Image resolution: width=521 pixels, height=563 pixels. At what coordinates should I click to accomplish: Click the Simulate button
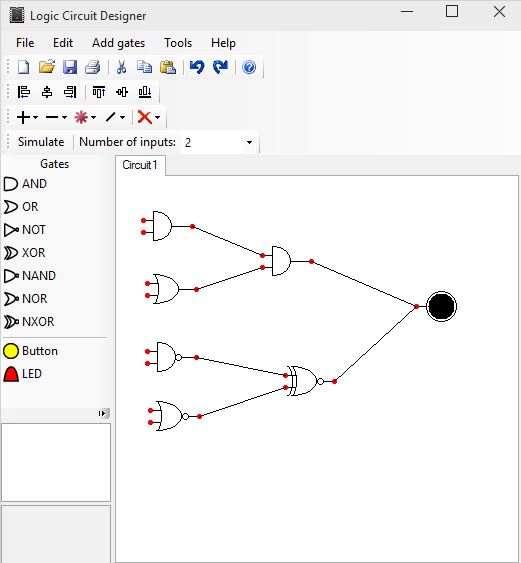point(41,142)
